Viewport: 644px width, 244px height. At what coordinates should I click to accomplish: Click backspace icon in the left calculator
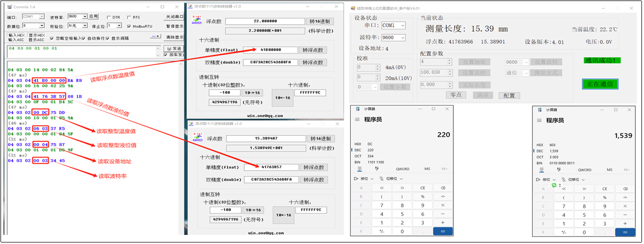443,188
